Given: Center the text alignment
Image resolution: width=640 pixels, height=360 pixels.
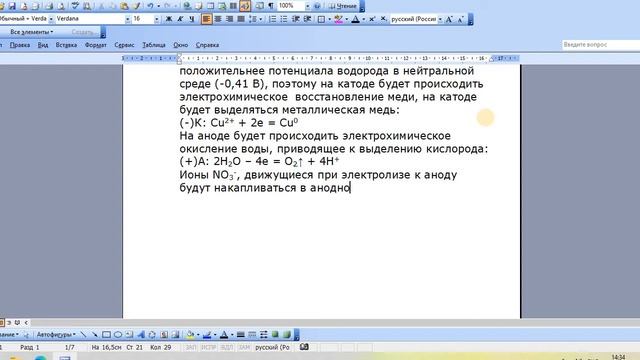Looking at the screenshot, I should point(218,19).
